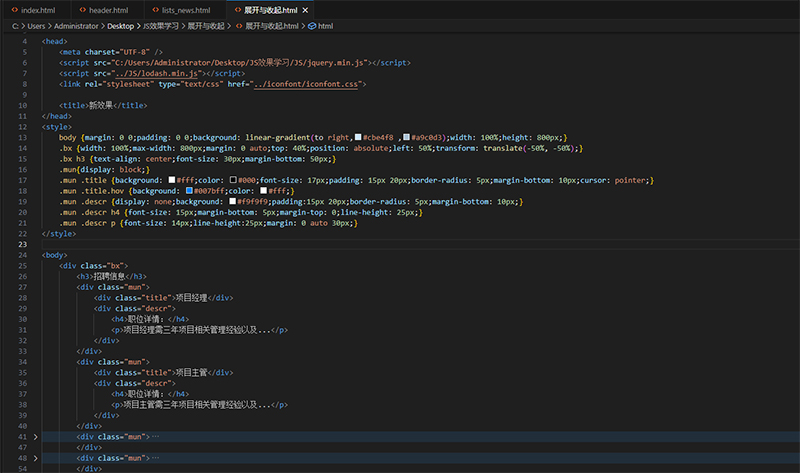
Task: Open the JS效果学习 breadcrumb segment
Action: pyautogui.click(x=161, y=26)
